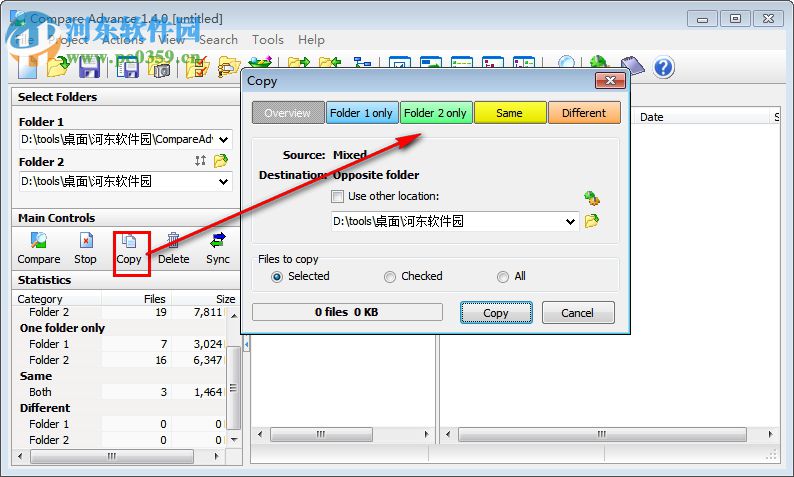Switch to the Folder 1 only tab
The width and height of the screenshot is (794, 477).
tap(361, 113)
